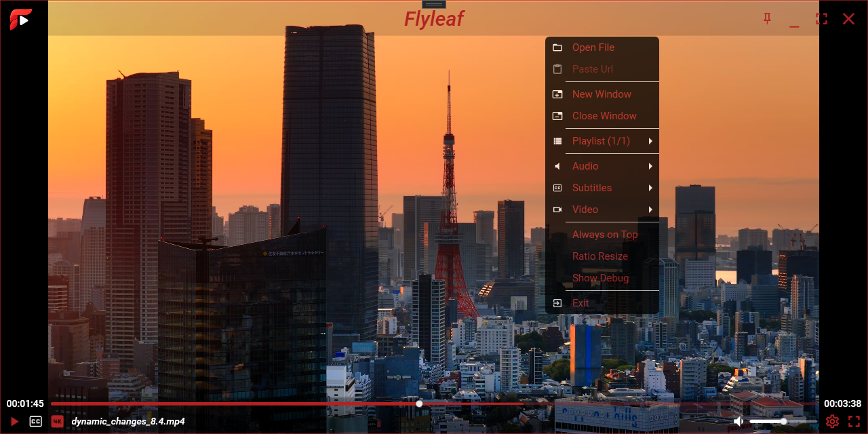Viewport: 868px width, 434px height.
Task: Click the file name dynamic_changes_8.4.mp4
Action: [x=128, y=422]
